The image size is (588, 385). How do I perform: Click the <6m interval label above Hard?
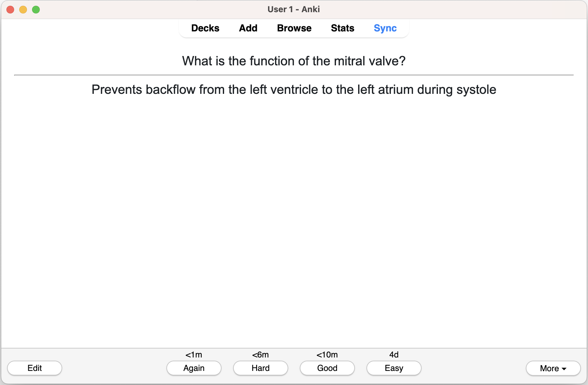tap(261, 355)
